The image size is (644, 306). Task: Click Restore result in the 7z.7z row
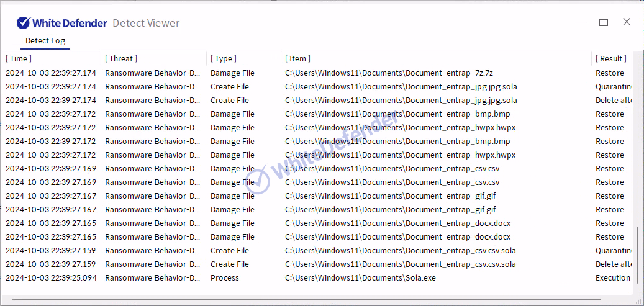click(609, 73)
